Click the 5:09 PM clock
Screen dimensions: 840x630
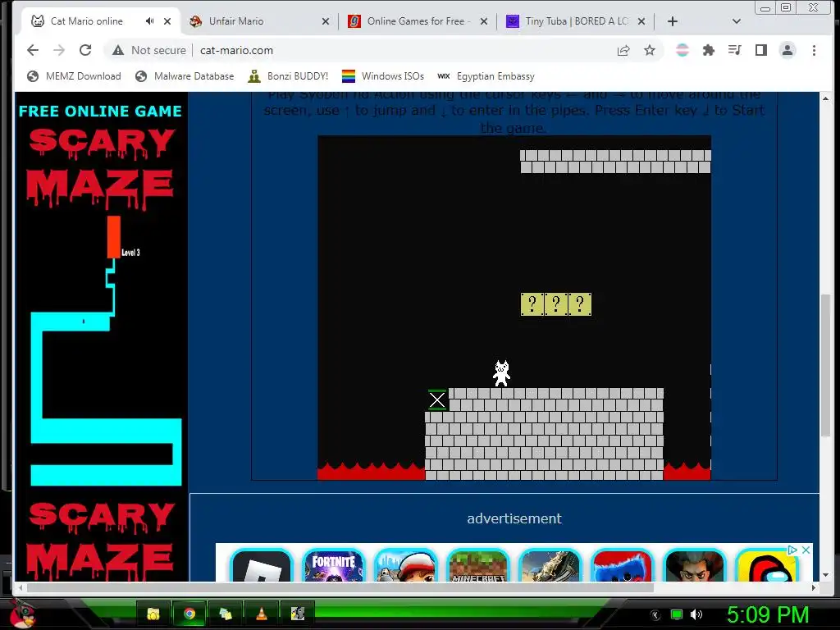pyautogui.click(x=768, y=614)
